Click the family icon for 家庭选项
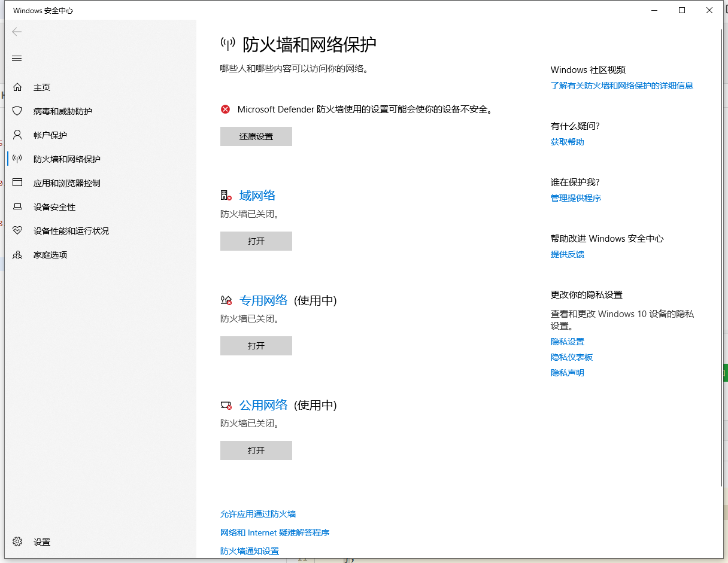Viewport: 728px width, 563px height. pyautogui.click(x=17, y=255)
